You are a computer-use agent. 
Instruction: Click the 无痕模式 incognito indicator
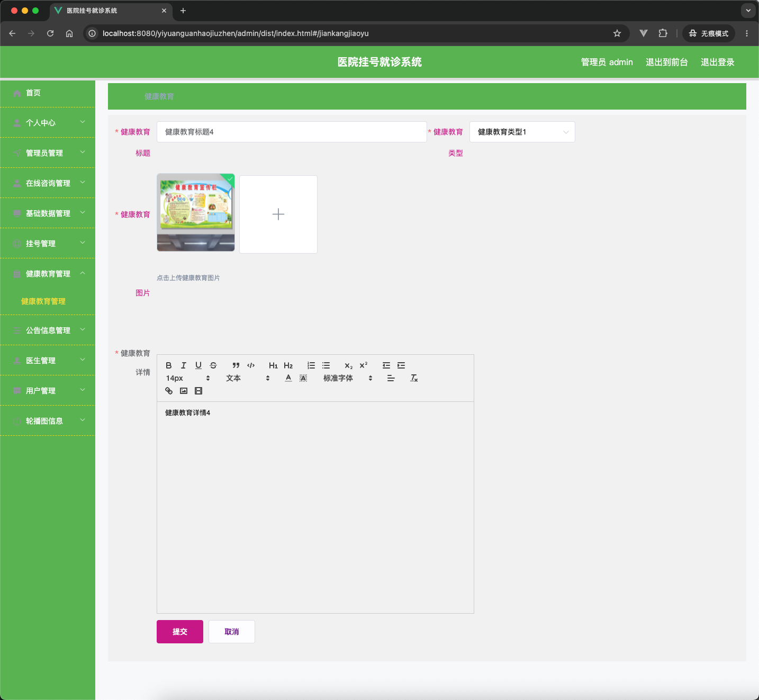[709, 33]
